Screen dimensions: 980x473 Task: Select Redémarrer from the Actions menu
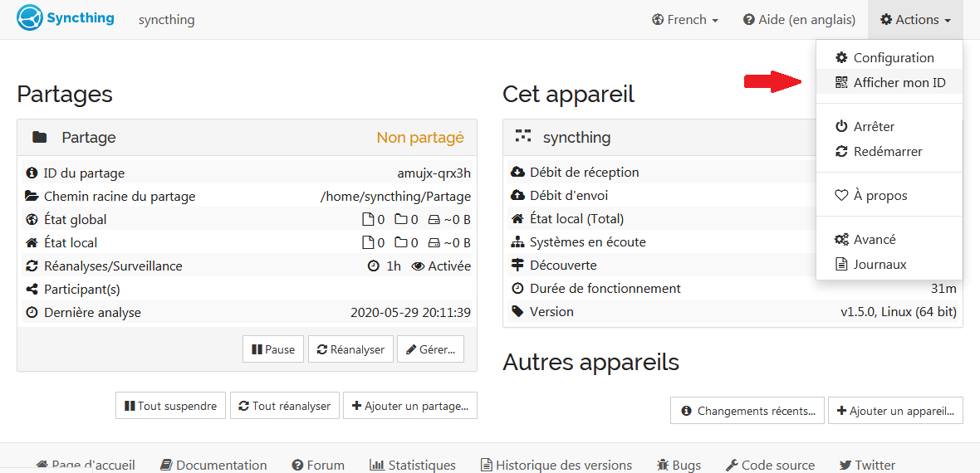(887, 152)
